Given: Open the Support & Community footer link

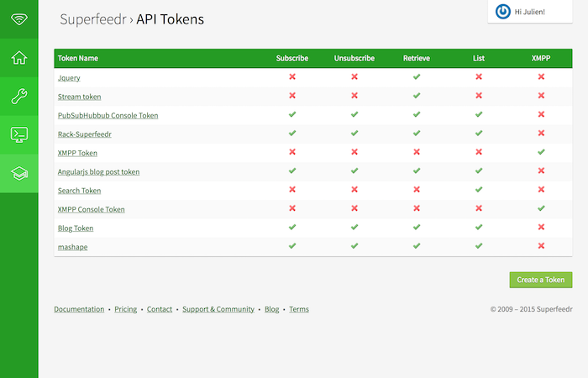Looking at the screenshot, I should tap(218, 309).
